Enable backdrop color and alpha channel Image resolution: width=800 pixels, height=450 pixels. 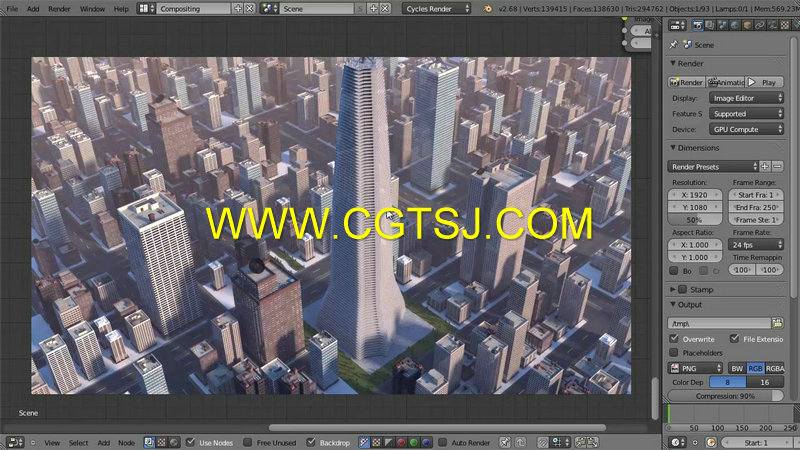(x=364, y=442)
